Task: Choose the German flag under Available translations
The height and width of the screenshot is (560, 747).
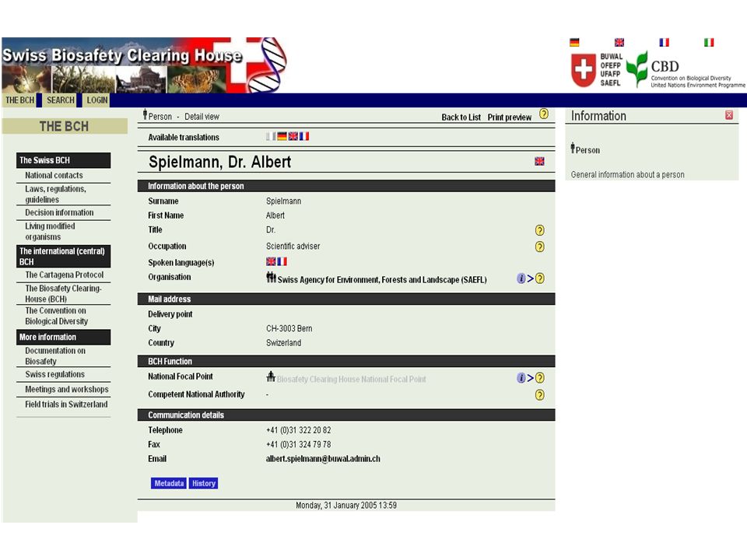Action: coord(282,136)
